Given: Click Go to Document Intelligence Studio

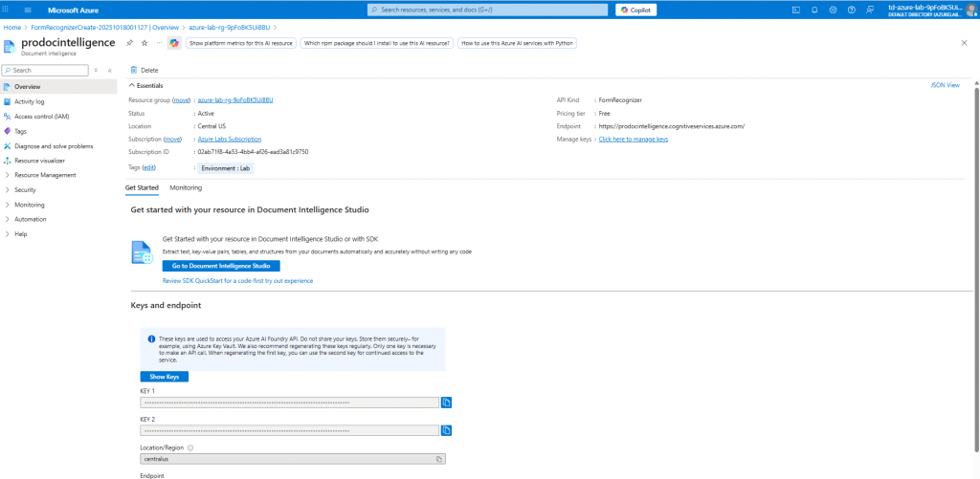Looking at the screenshot, I should point(221,265).
